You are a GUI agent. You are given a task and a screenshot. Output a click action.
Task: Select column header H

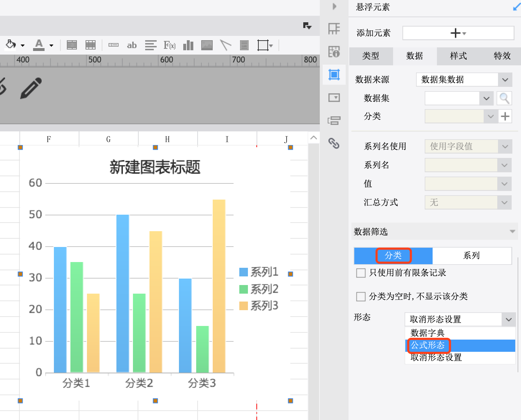(x=168, y=139)
